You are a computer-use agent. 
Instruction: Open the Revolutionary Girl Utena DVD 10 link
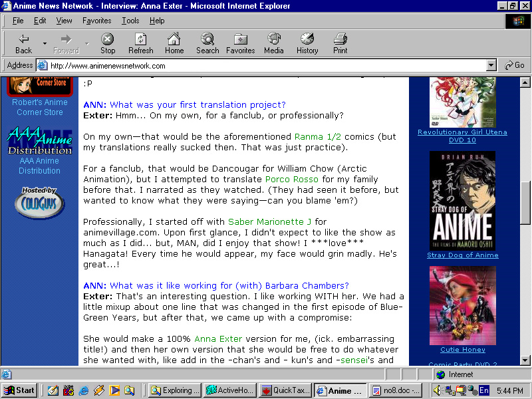click(x=462, y=136)
